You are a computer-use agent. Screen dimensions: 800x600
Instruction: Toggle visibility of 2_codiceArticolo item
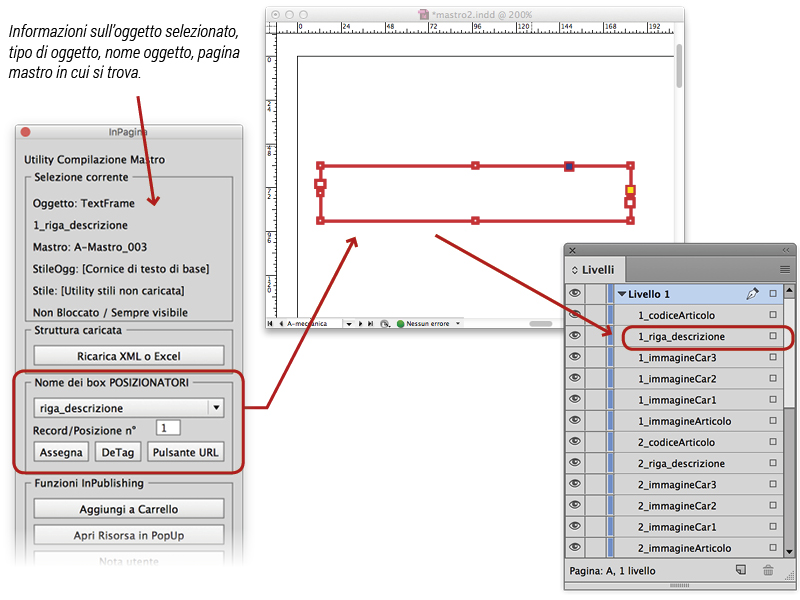[574, 442]
